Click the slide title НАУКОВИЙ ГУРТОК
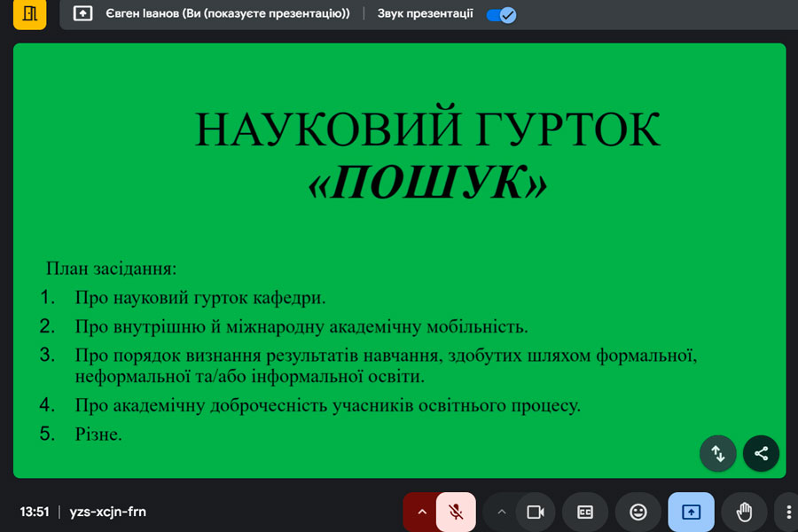This screenshot has height=532, width=798. pos(427,130)
